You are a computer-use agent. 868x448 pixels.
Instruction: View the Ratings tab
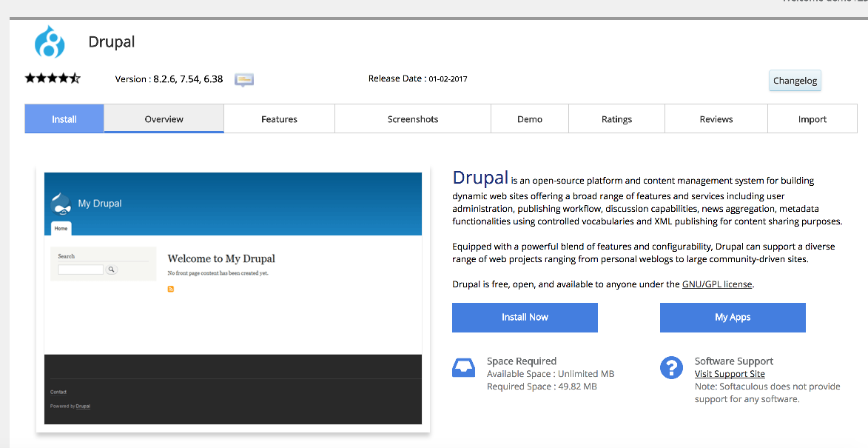616,118
